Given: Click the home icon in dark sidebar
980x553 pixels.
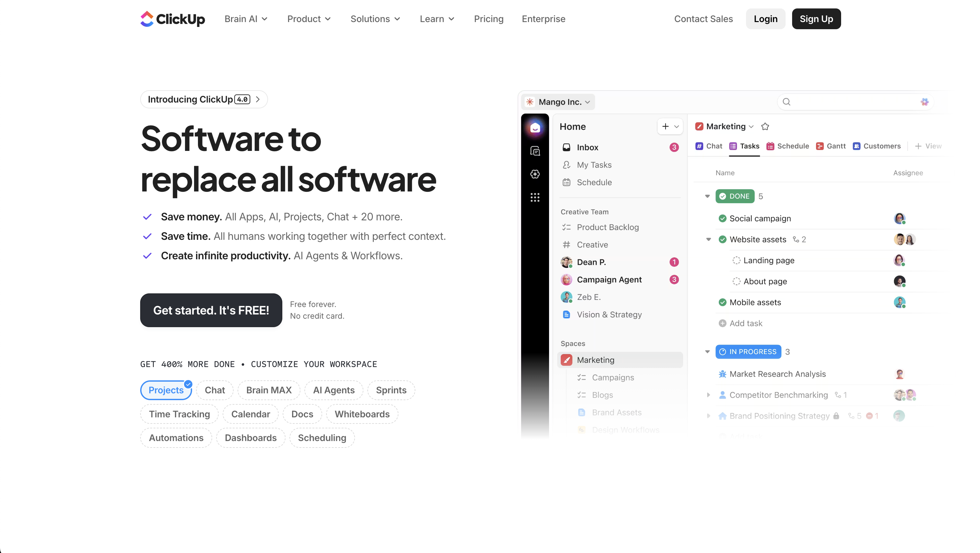Looking at the screenshot, I should [535, 128].
